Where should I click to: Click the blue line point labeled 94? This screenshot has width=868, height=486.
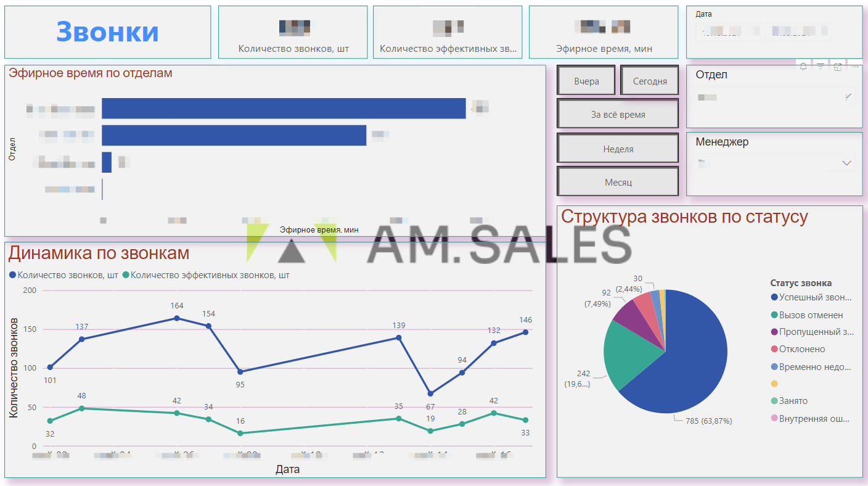click(462, 373)
